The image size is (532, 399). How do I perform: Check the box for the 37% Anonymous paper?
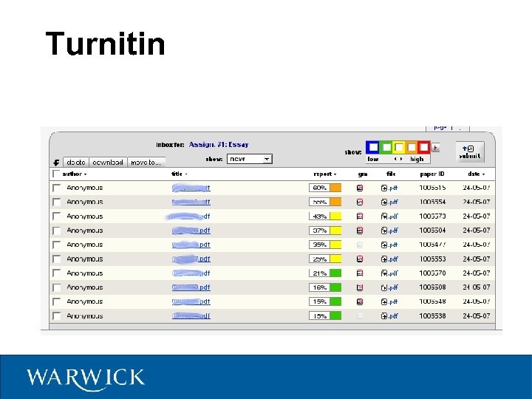click(x=56, y=231)
